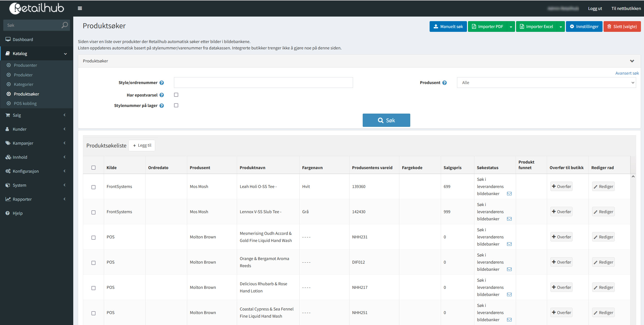Click envelope icon in Leah Holi row
The width and height of the screenshot is (644, 325).
[x=509, y=194]
